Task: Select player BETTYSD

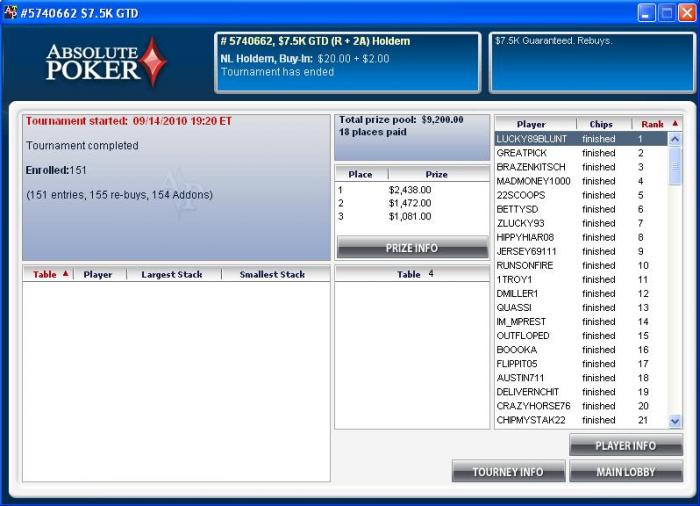Action: pyautogui.click(x=581, y=209)
